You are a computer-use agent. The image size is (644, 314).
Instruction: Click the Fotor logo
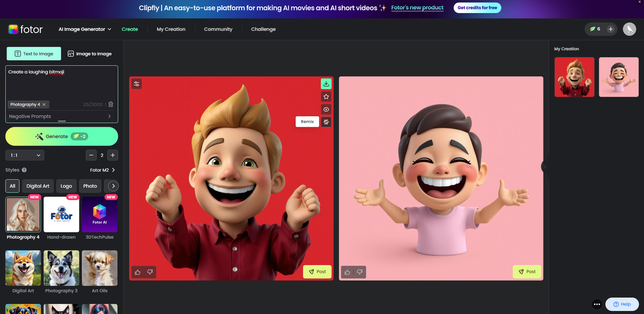[25, 29]
